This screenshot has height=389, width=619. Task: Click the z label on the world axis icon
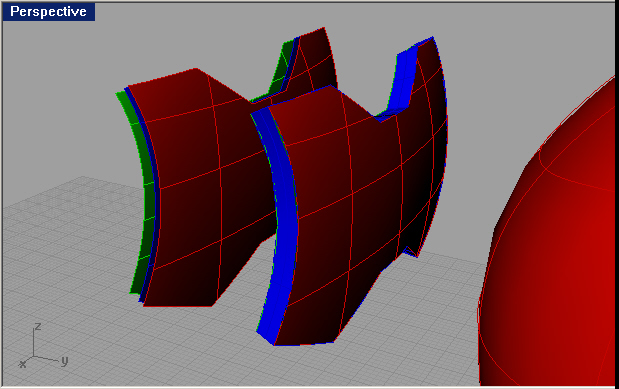point(38,327)
